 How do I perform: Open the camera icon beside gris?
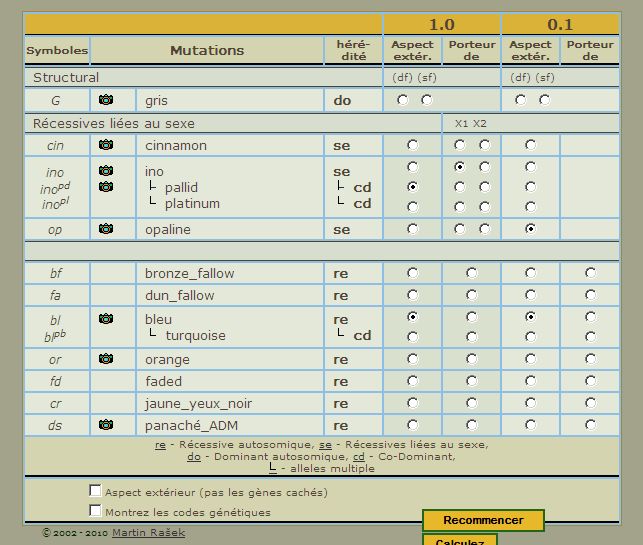(106, 100)
